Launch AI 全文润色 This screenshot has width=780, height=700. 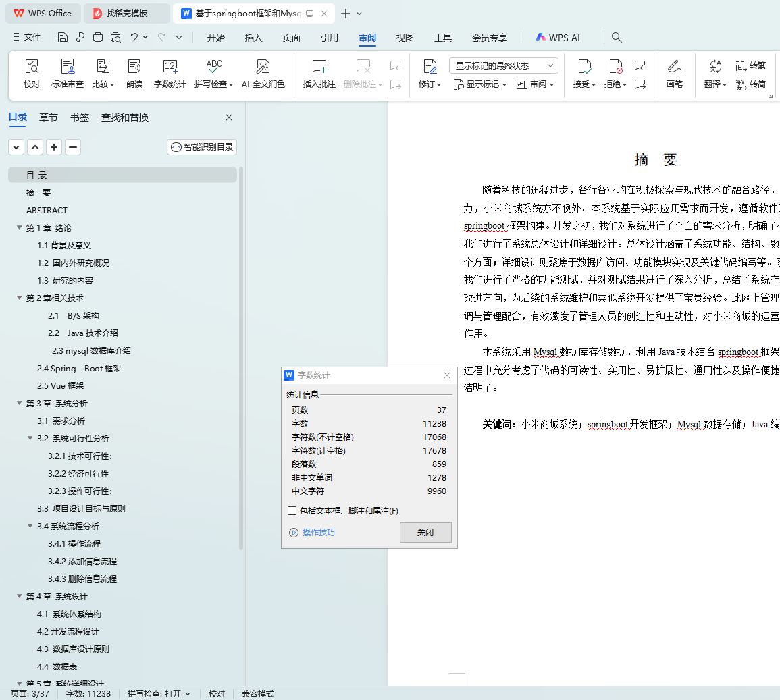coord(263,74)
